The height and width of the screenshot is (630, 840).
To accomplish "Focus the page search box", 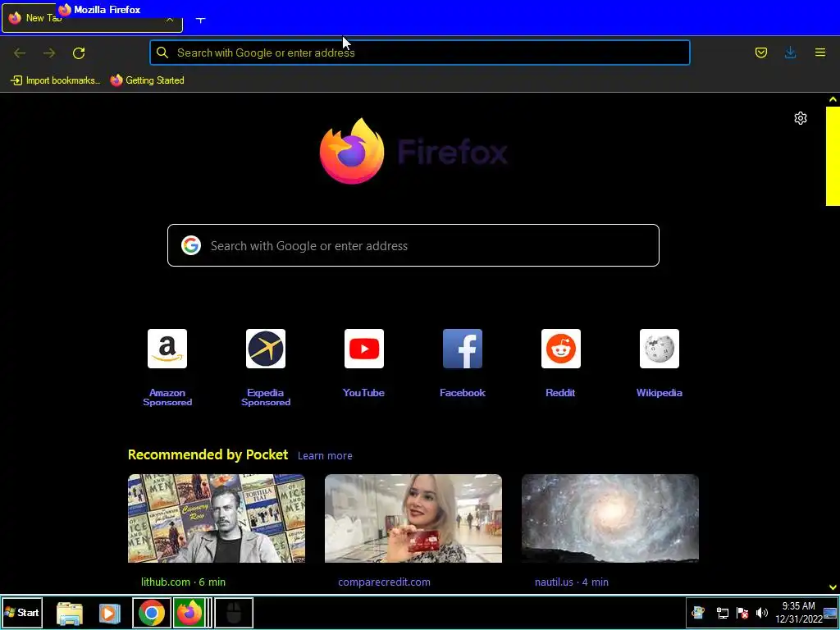I will click(413, 245).
